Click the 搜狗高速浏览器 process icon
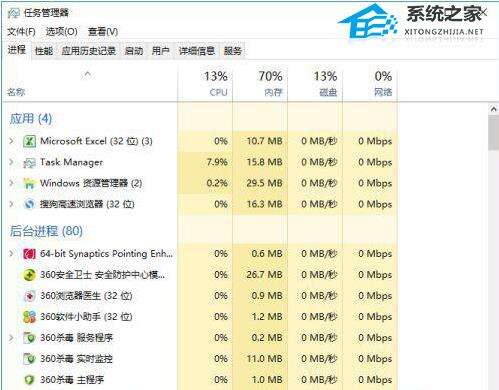The image size is (499, 390). click(29, 204)
